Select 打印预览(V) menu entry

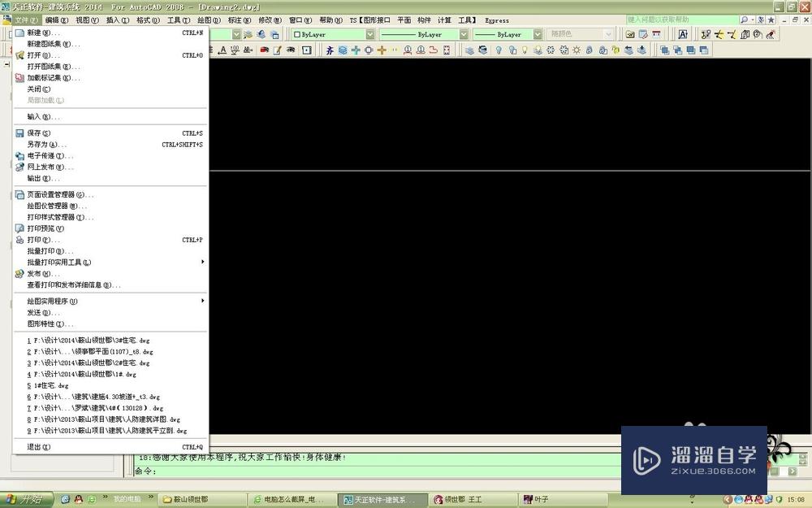click(110, 228)
